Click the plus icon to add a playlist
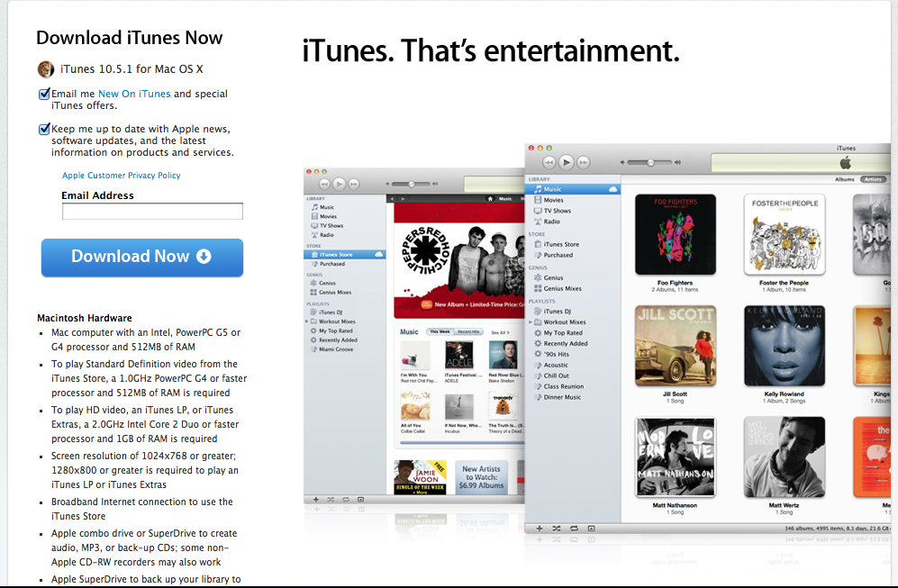 [540, 528]
